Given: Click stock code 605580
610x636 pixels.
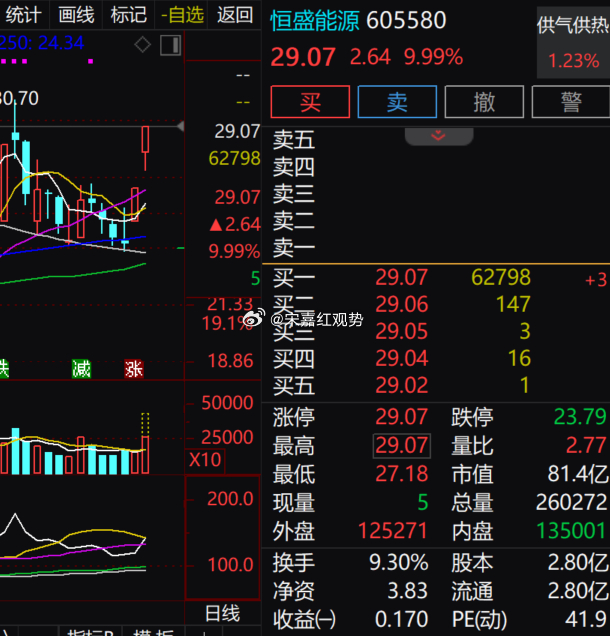Looking at the screenshot, I should tap(406, 21).
